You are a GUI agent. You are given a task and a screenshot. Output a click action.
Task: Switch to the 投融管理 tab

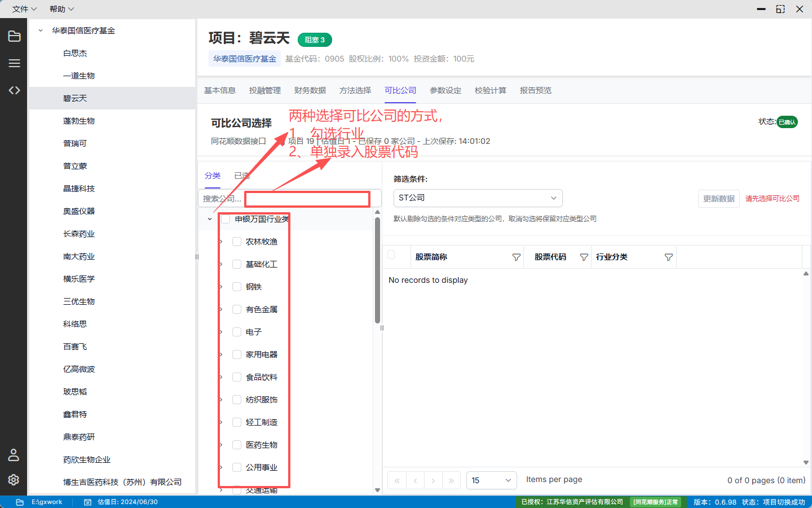pyautogui.click(x=265, y=90)
